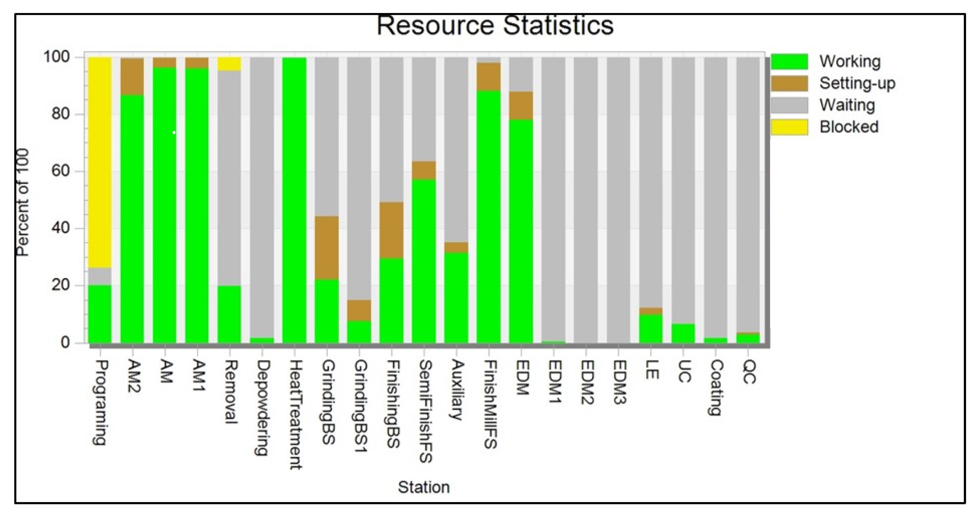Viewport: 980px width, 516px height.
Task: Click the gray Waiting segment of the Removal bar
Action: point(229,178)
